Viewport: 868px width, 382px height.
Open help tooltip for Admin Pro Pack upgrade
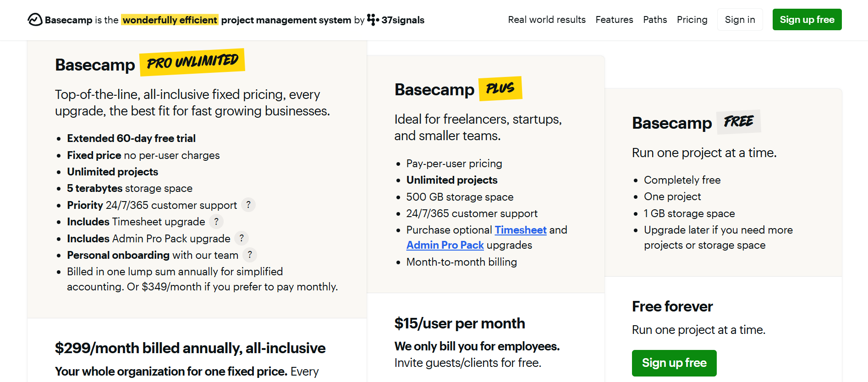pyautogui.click(x=242, y=238)
